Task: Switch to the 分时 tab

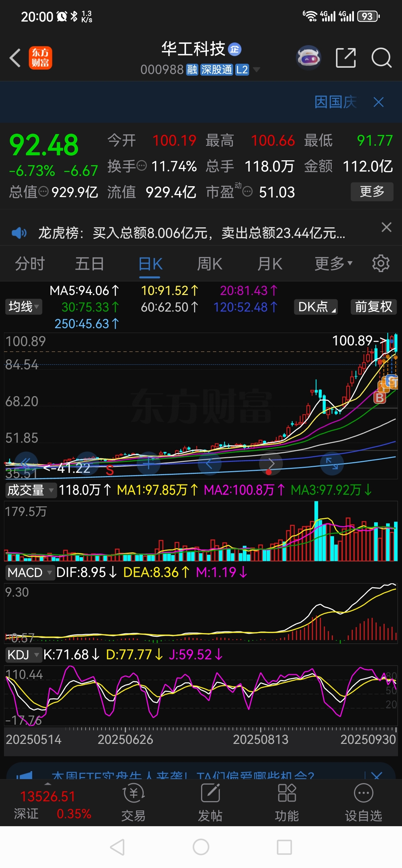Action: (x=30, y=264)
